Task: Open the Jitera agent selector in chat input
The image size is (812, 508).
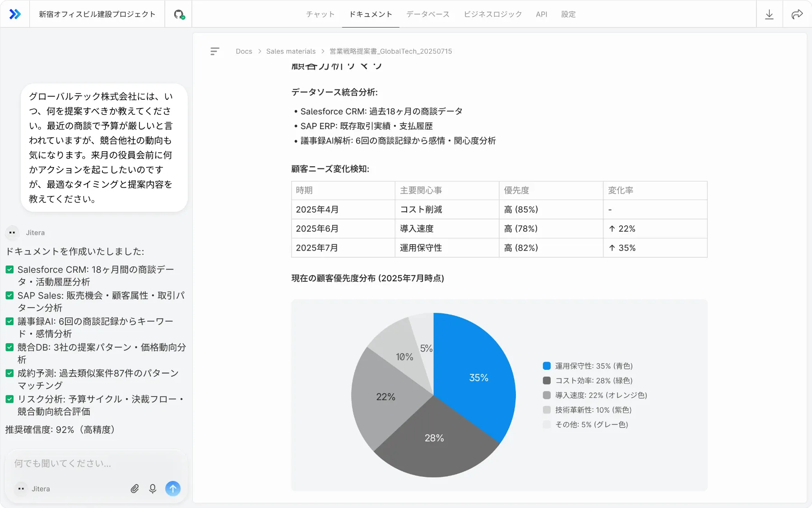Action: point(33,489)
